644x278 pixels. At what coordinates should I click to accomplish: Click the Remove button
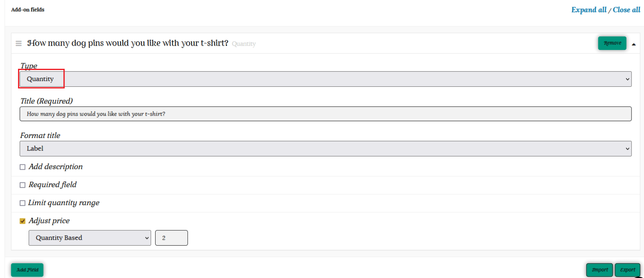pyautogui.click(x=612, y=43)
